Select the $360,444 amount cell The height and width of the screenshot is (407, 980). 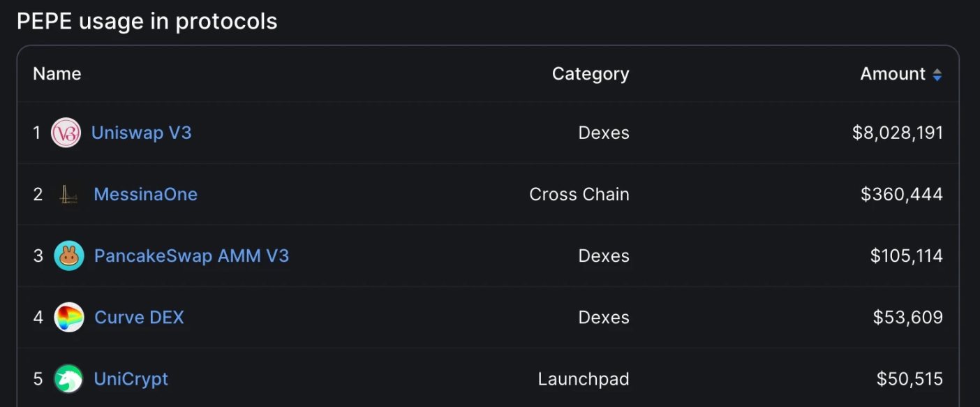[902, 194]
